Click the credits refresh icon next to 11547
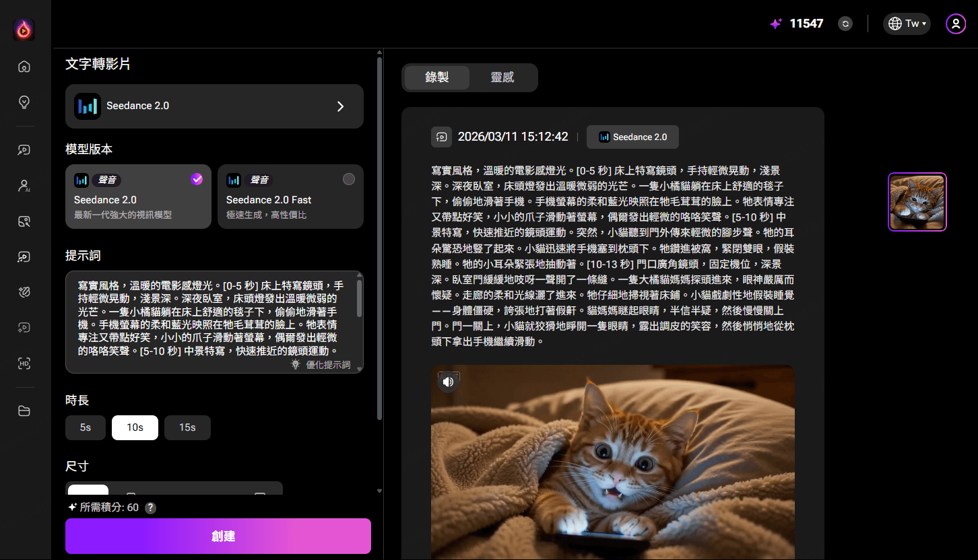 coord(845,23)
